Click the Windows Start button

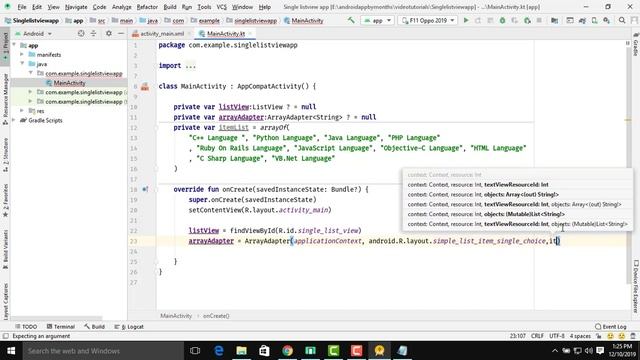coord(11,351)
